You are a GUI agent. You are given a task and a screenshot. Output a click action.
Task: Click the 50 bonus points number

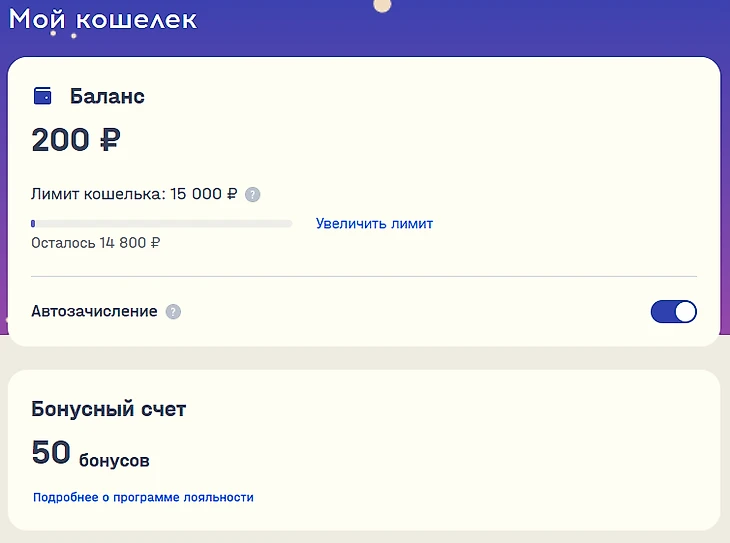point(51,453)
